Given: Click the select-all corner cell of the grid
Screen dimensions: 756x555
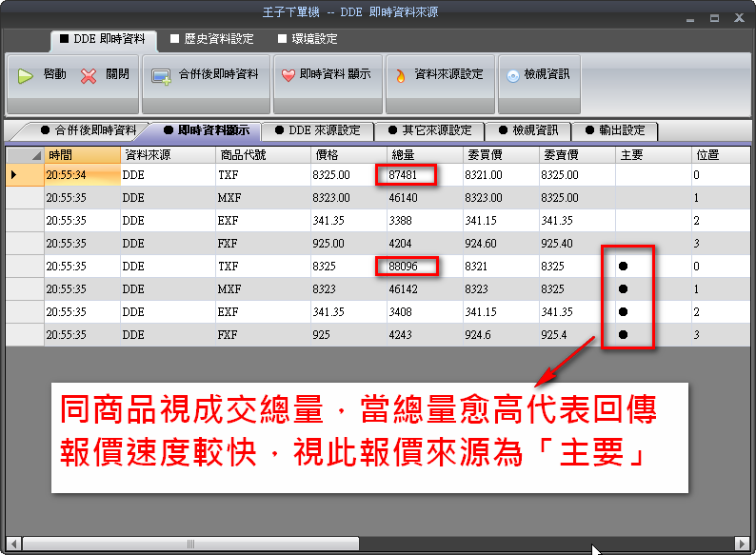Looking at the screenshot, I should (x=25, y=155).
